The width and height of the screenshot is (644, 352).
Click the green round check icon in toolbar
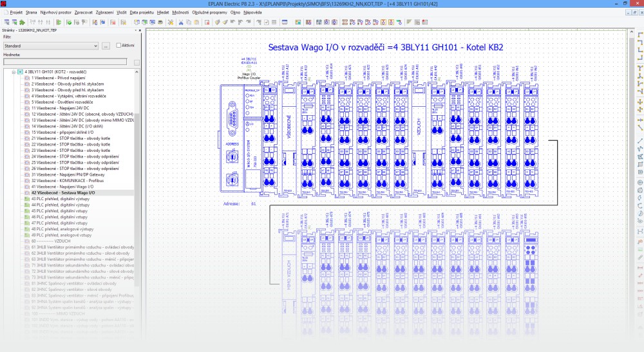[69, 22]
